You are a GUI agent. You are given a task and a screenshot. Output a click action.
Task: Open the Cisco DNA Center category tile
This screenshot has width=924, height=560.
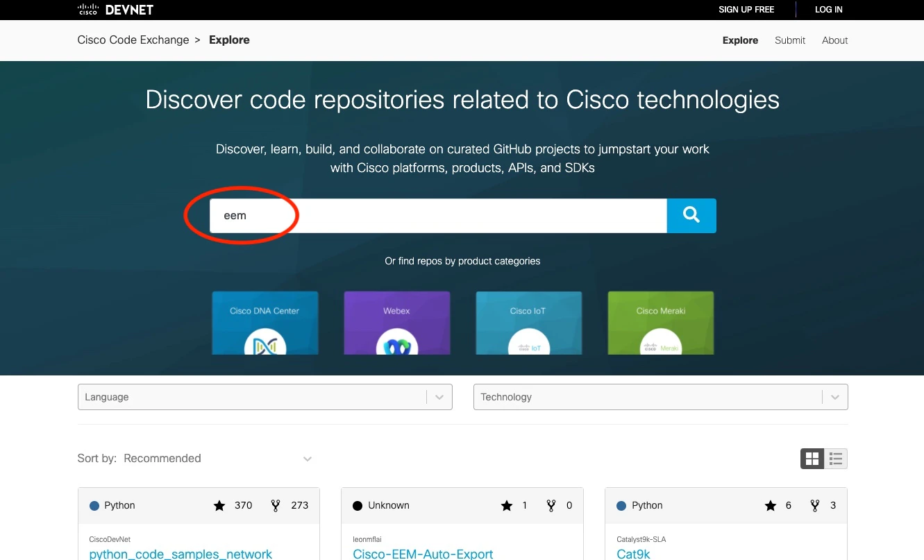[264, 323]
